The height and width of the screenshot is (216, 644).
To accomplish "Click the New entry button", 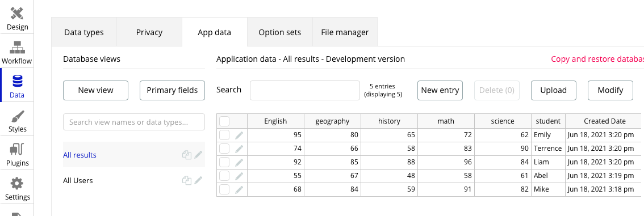I will (x=440, y=90).
